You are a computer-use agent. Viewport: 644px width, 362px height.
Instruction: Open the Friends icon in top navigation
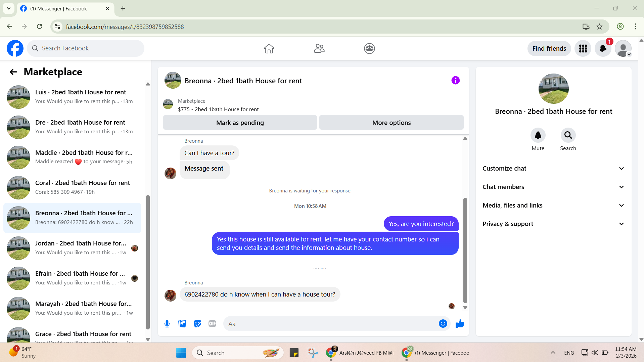tap(319, 48)
